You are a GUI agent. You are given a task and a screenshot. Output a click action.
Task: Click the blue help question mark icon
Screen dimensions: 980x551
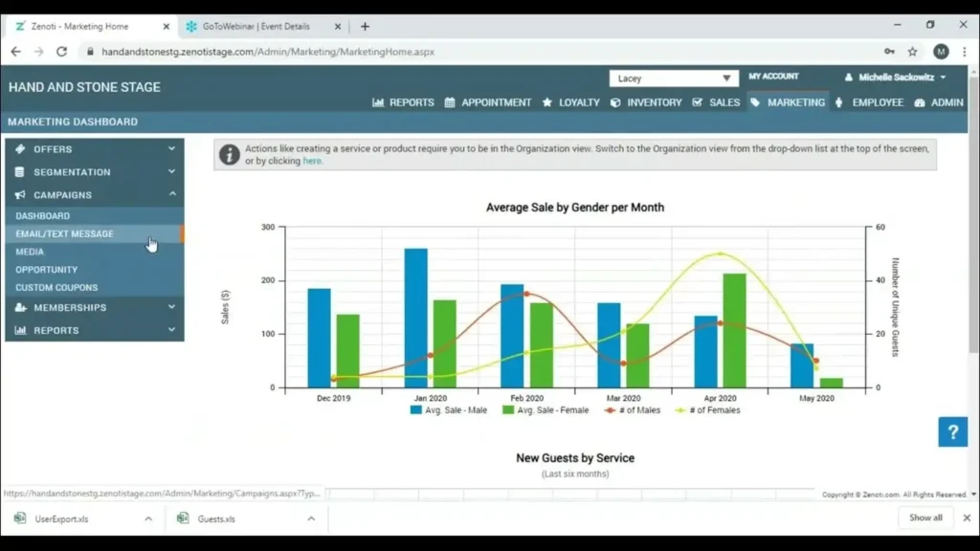point(952,432)
